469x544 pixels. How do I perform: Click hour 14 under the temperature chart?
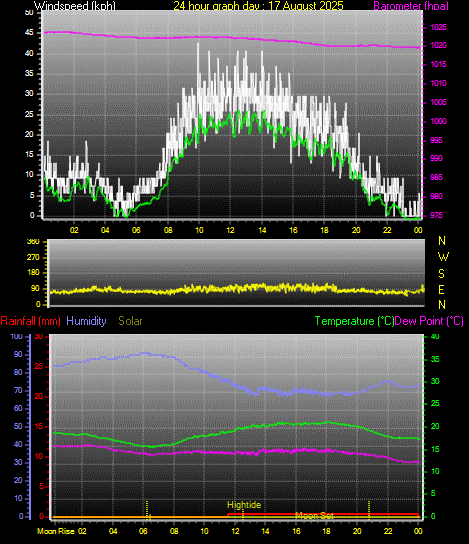[x=265, y=531]
